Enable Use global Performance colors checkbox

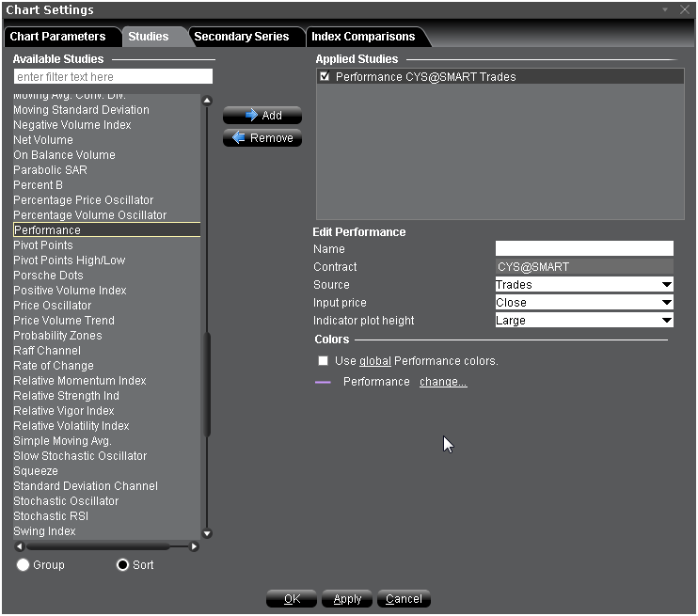(x=324, y=361)
